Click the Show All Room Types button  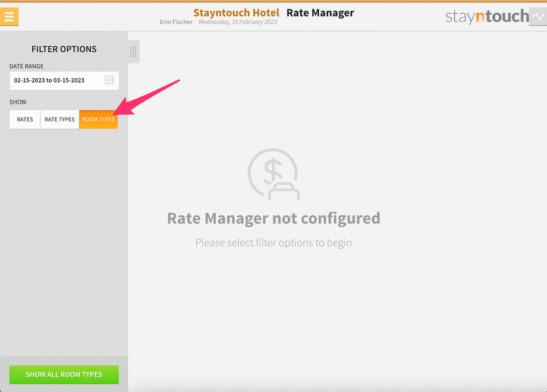tap(64, 375)
